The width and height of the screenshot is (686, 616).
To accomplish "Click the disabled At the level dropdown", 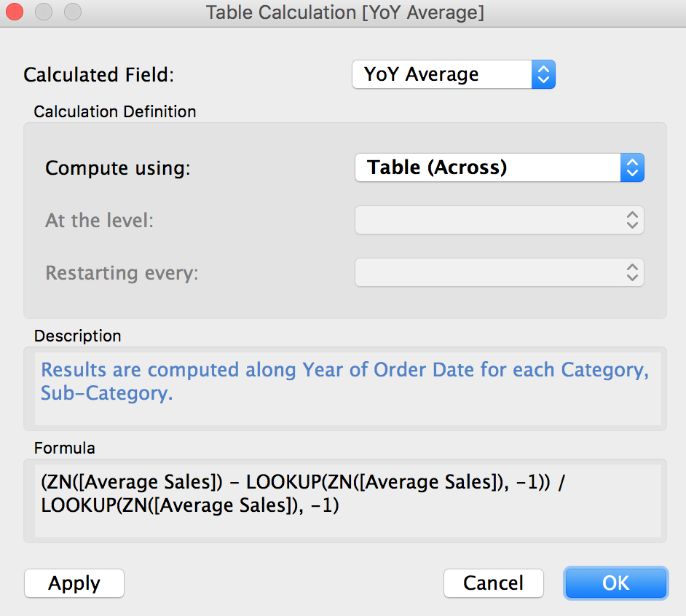I will coord(499,220).
